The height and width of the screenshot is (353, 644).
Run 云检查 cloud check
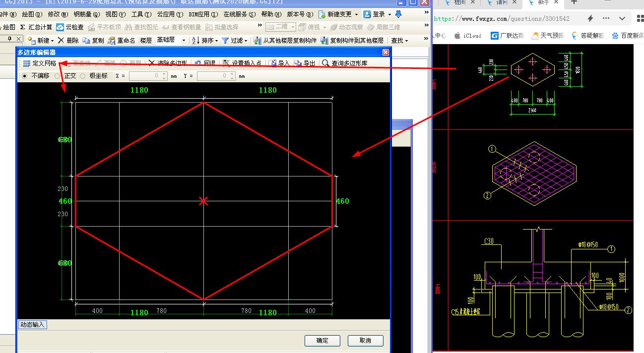70,27
